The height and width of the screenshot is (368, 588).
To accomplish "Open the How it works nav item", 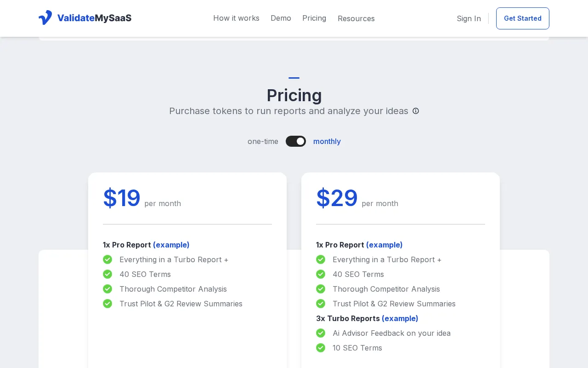I will (x=236, y=18).
